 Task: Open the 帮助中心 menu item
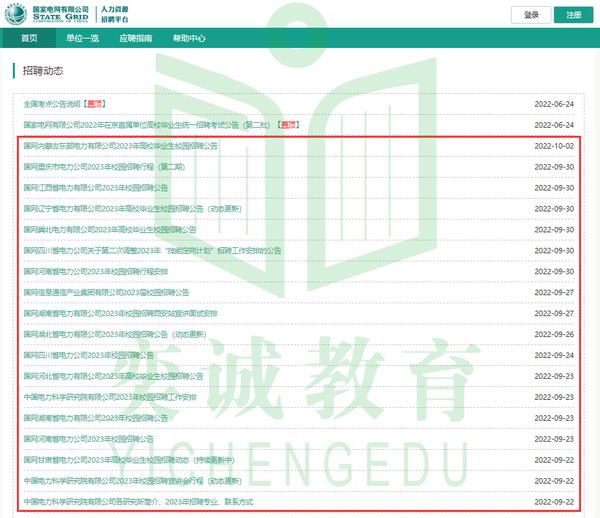coord(189,38)
